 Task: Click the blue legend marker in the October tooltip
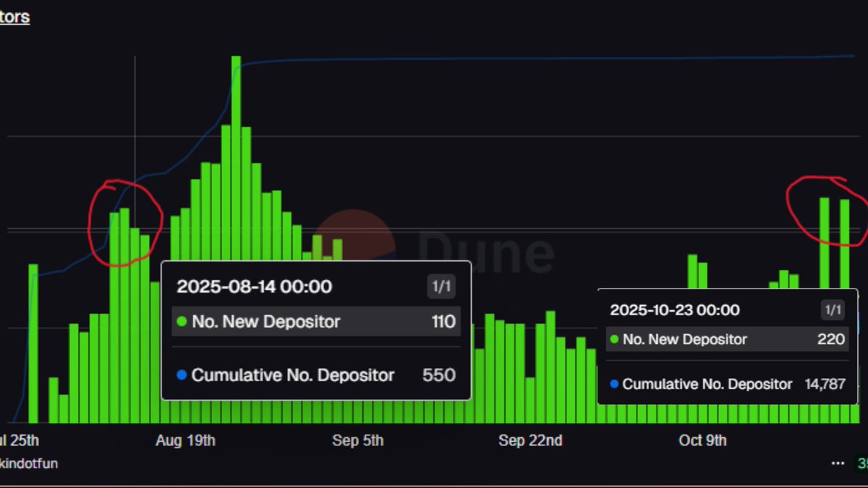tap(613, 384)
